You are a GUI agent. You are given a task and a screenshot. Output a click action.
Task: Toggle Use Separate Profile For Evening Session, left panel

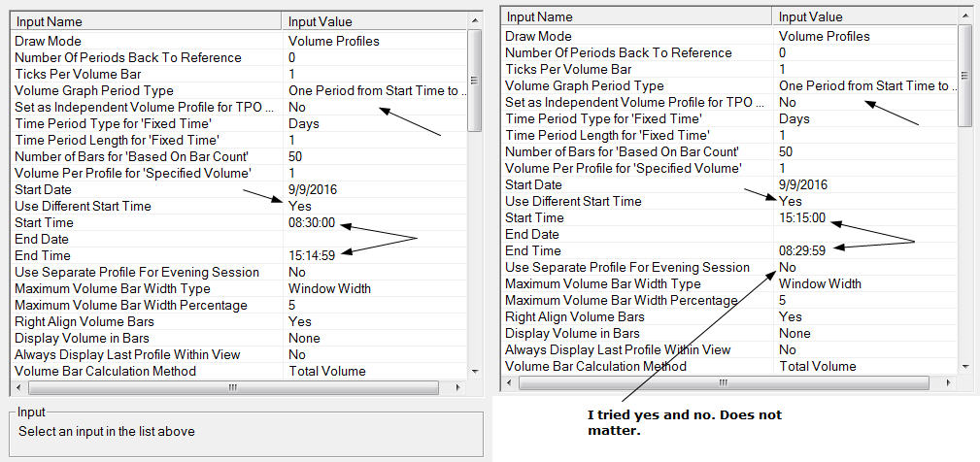(297, 272)
